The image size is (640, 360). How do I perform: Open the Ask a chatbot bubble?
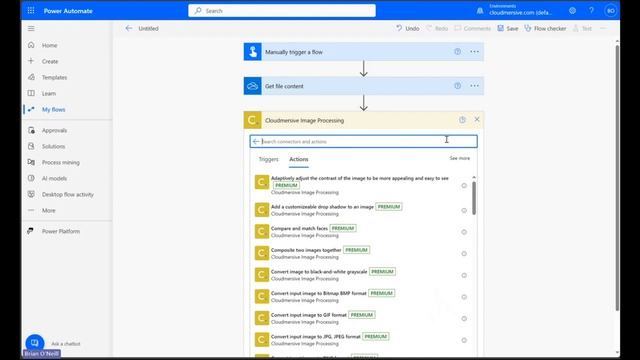pyautogui.click(x=35, y=343)
